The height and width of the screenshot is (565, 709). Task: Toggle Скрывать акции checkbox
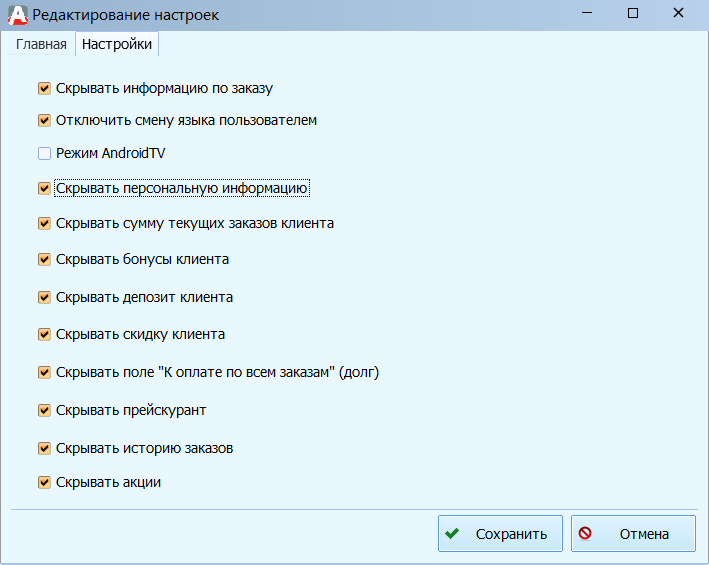44,482
